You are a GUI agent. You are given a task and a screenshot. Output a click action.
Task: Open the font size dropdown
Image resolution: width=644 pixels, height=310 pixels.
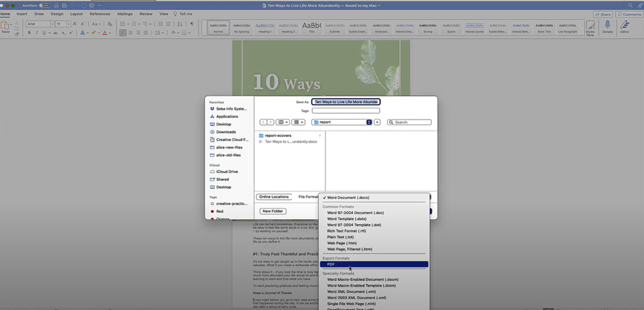[68, 24]
